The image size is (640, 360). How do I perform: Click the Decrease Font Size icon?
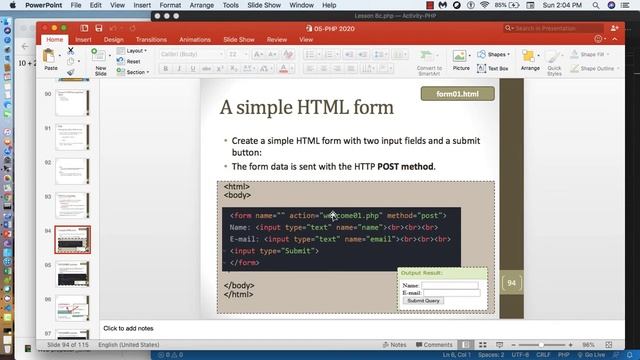(x=272, y=54)
